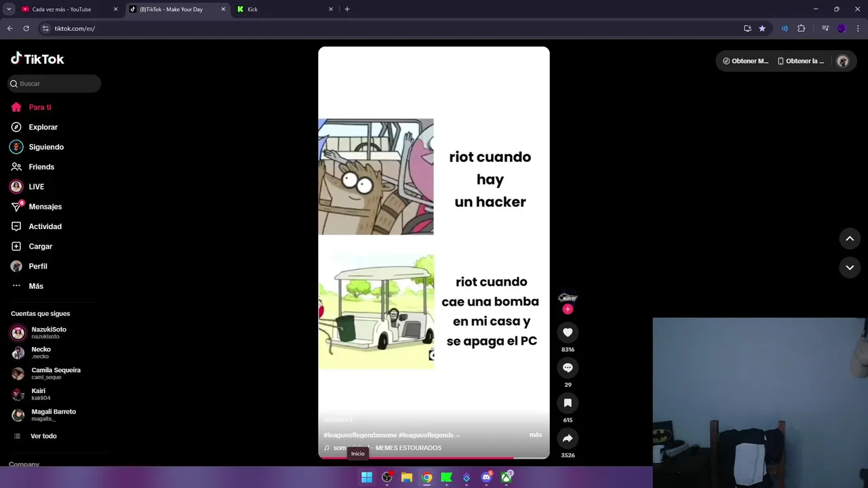Focus the Buscar search field
The width and height of the screenshot is (868, 488).
(54, 83)
